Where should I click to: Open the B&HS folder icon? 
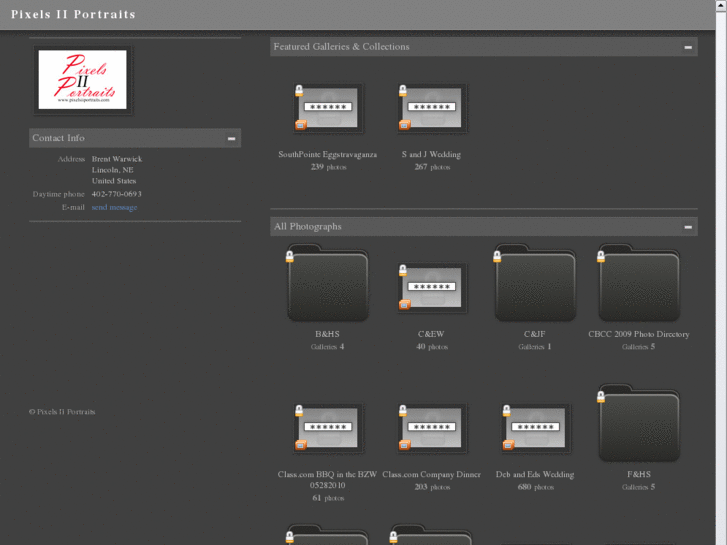(328, 283)
